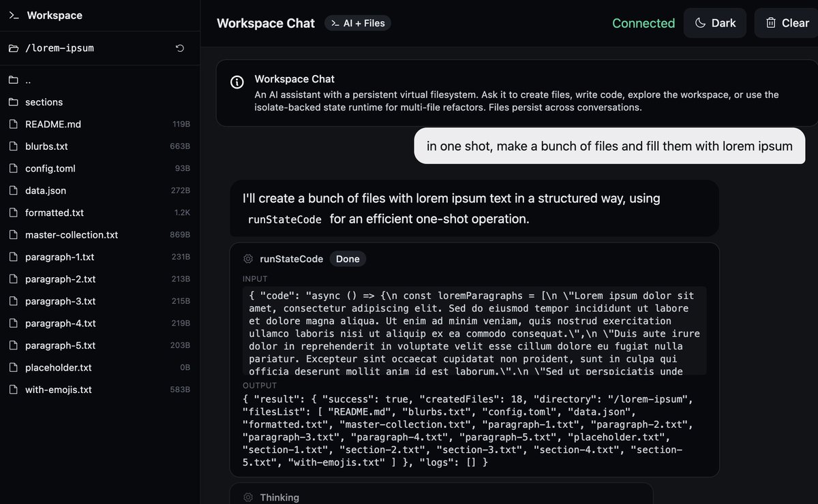Open data.json file
This screenshot has width=818, height=504.
[100, 191]
